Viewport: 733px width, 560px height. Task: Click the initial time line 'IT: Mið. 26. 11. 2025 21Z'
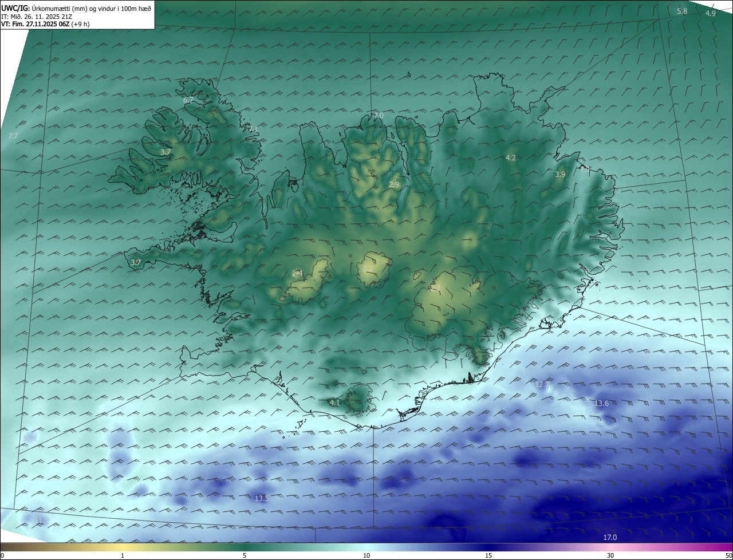tap(36, 17)
